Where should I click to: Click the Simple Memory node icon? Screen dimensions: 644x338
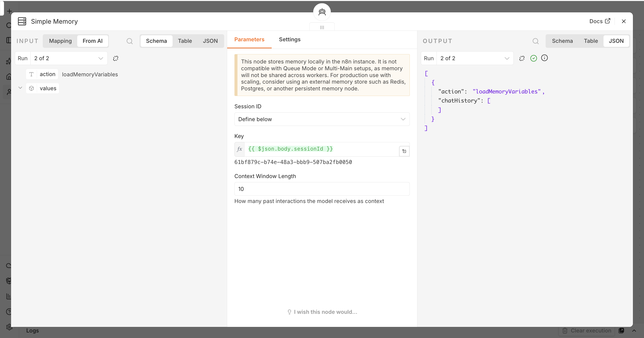(x=22, y=21)
